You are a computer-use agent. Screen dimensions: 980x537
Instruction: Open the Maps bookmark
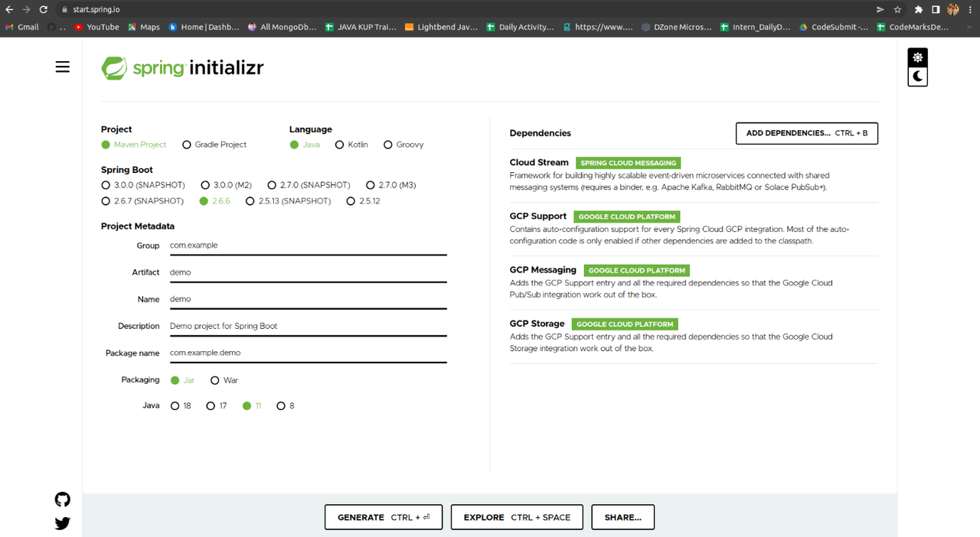point(144,27)
